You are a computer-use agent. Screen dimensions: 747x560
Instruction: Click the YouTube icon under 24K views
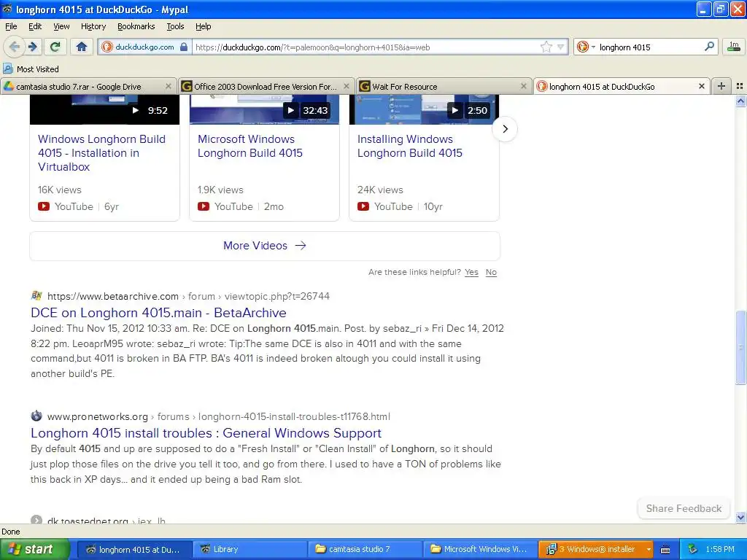[x=363, y=206]
